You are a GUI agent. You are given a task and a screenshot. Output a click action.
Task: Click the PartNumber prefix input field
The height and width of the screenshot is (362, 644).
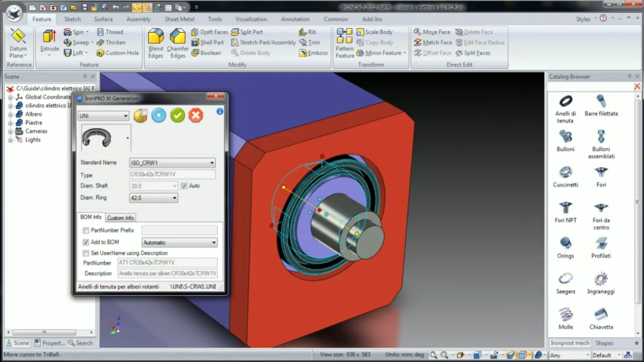click(180, 230)
